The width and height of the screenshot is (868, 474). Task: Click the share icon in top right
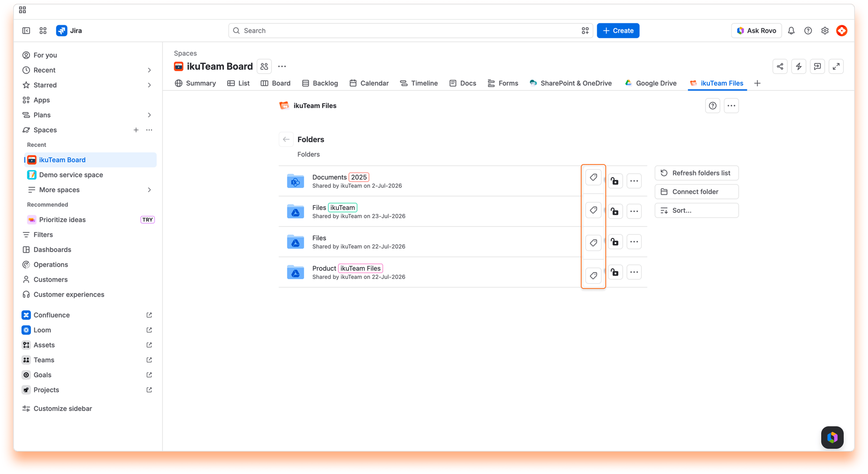780,66
